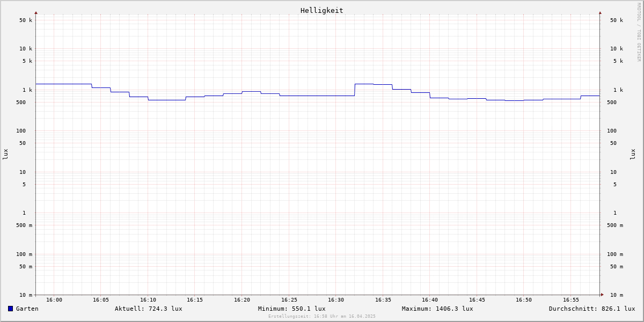Image resolution: width=644 pixels, height=322 pixels.
Task: Click the 5 k label on right axis
Action: (618, 61)
